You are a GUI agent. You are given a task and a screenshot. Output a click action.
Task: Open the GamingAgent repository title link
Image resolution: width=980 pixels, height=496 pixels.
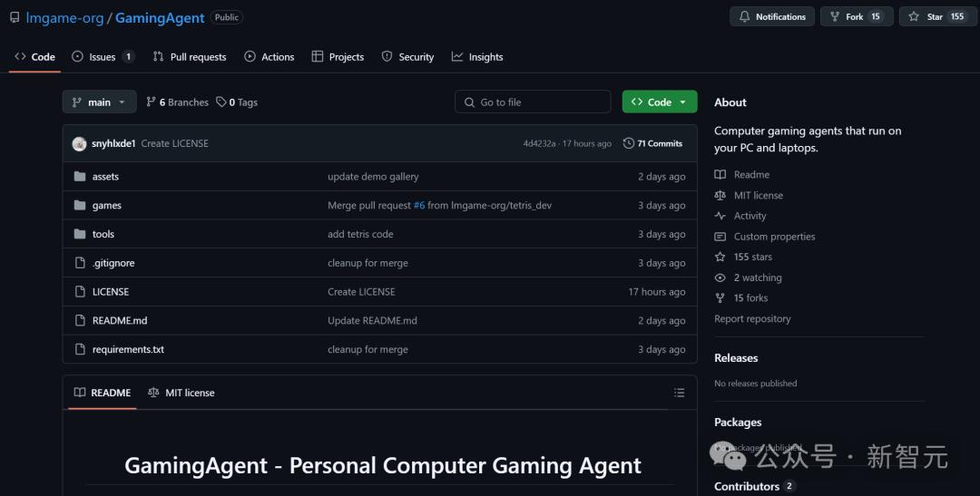coord(160,17)
